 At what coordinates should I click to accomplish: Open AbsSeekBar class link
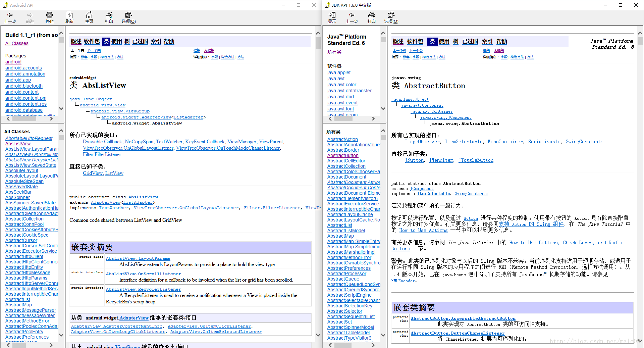(18, 192)
